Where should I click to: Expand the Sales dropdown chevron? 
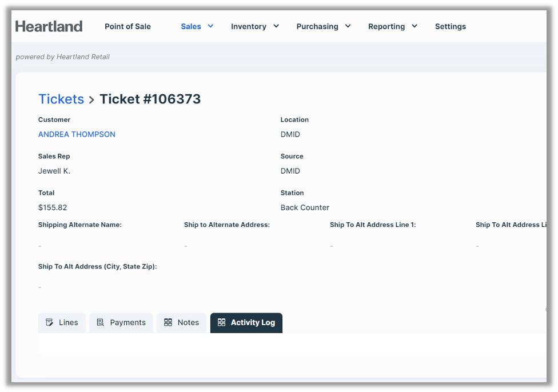point(210,26)
